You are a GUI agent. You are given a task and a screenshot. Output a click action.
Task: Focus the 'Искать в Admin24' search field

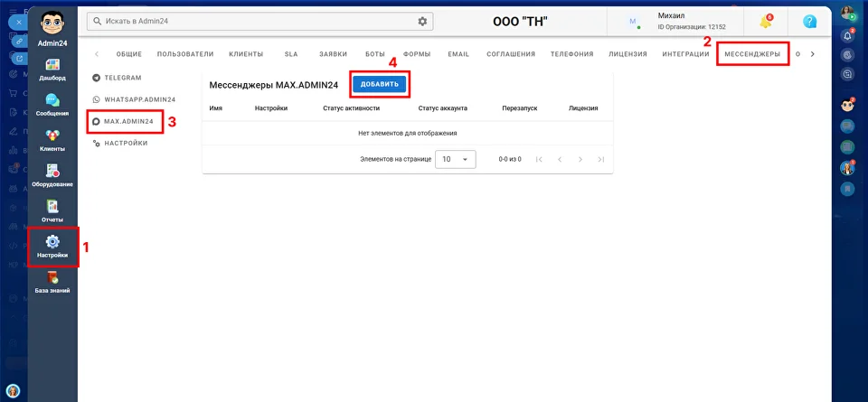259,21
